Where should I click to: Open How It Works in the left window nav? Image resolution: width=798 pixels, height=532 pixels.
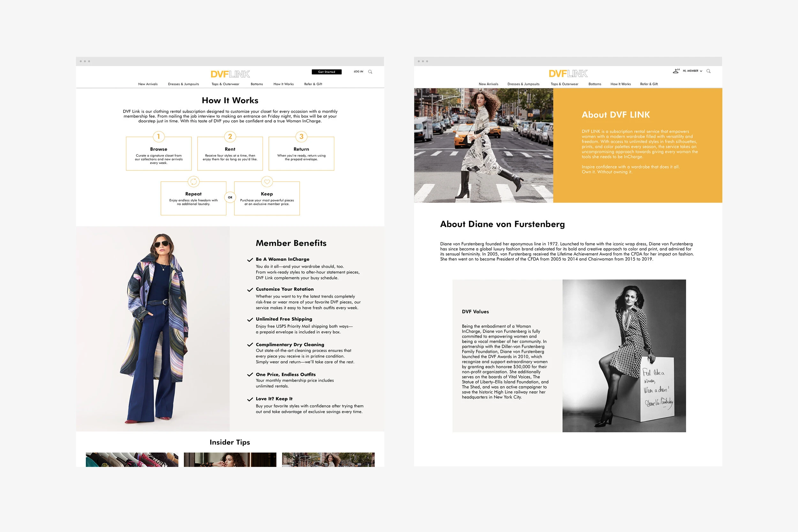(x=284, y=84)
